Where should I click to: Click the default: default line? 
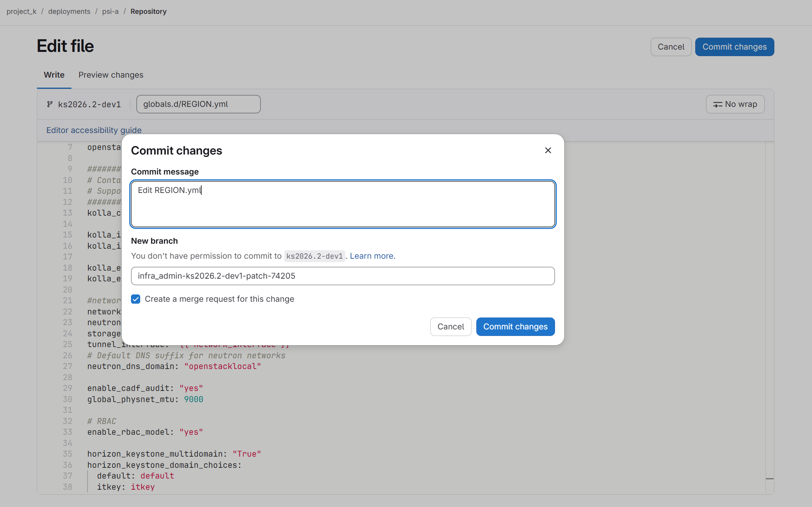coord(135,476)
